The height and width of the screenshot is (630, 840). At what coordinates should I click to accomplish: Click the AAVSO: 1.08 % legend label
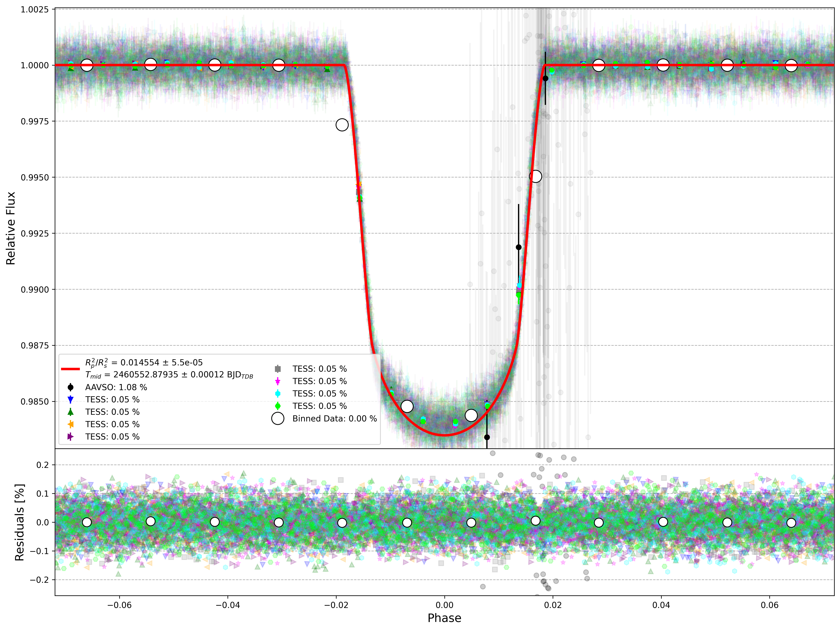[116, 387]
